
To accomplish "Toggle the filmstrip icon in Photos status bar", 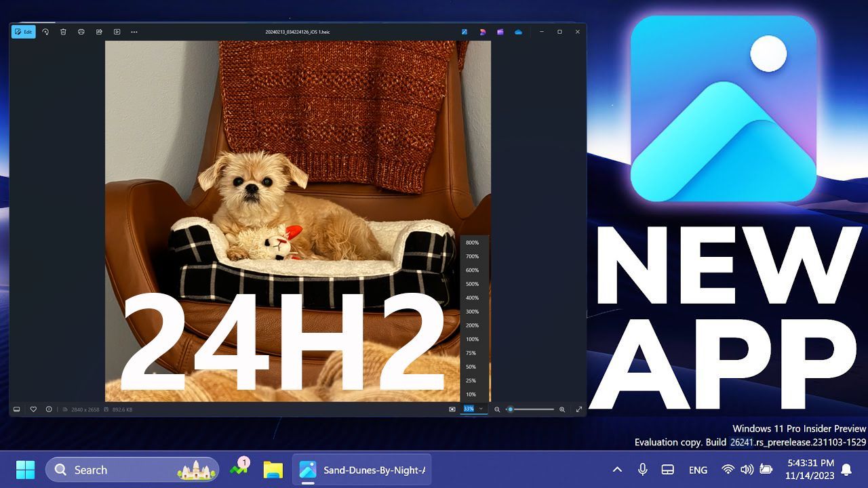I will pos(17,409).
